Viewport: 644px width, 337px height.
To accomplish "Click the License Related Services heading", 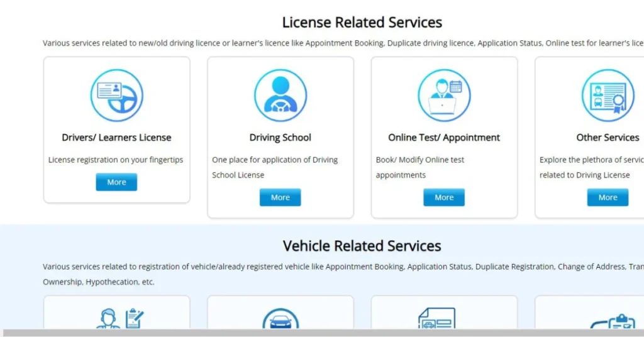I will pos(362,23).
